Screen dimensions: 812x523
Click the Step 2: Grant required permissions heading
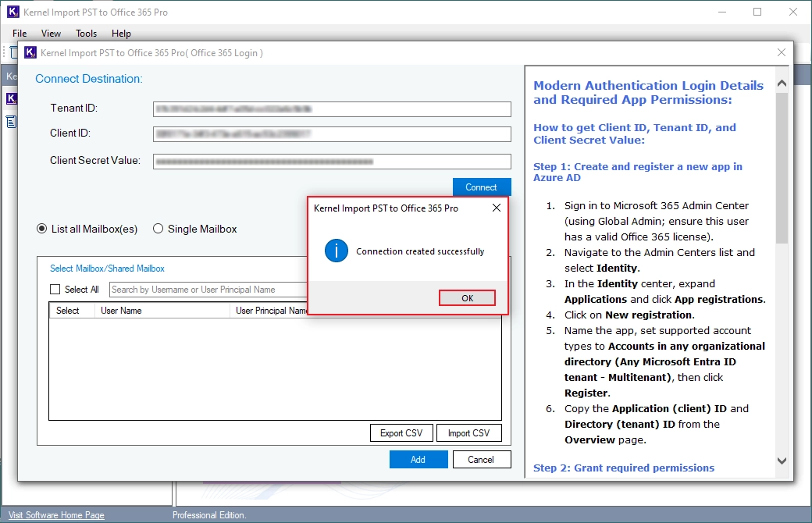624,468
